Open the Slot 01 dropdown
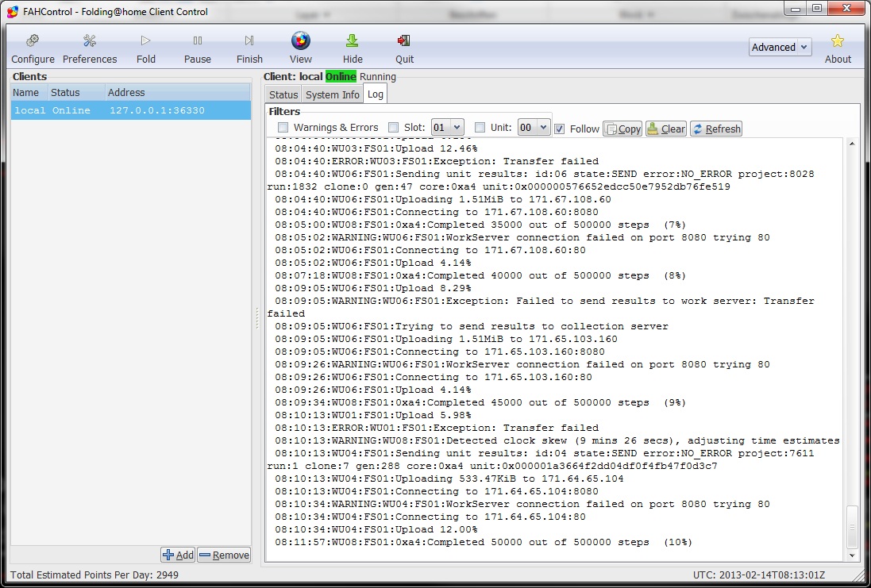871x588 pixels. 448,128
